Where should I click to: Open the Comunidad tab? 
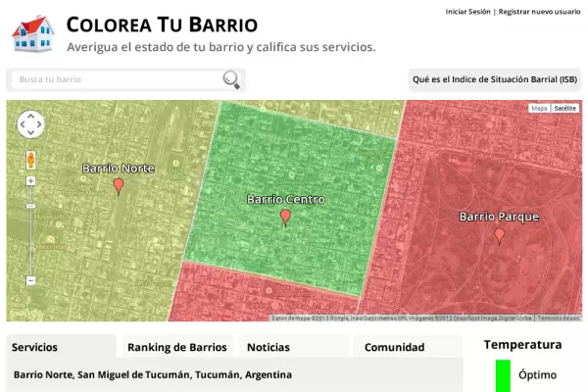click(x=408, y=347)
